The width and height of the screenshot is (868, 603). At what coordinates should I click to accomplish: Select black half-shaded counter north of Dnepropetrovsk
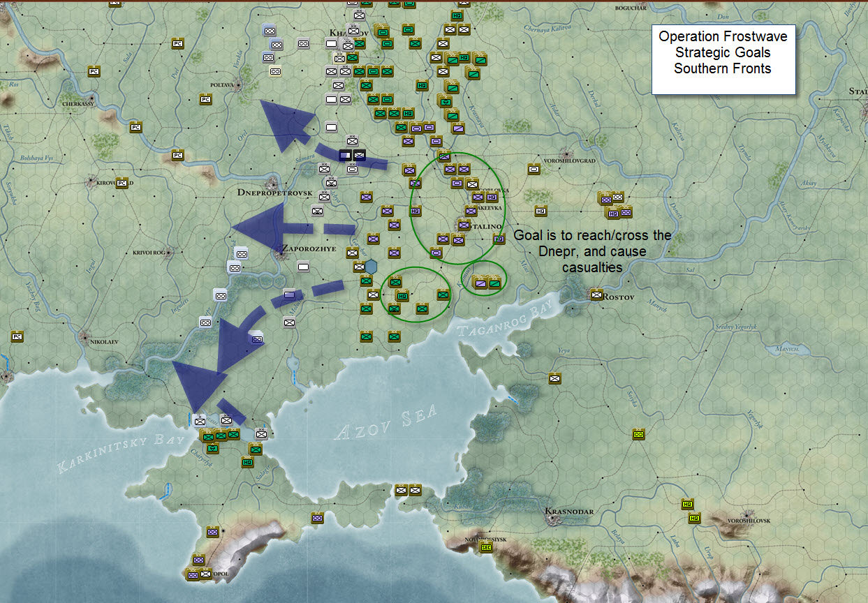point(345,155)
